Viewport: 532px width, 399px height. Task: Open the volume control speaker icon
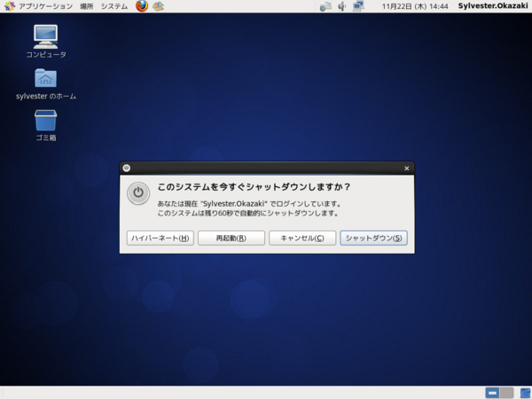pyautogui.click(x=342, y=6)
